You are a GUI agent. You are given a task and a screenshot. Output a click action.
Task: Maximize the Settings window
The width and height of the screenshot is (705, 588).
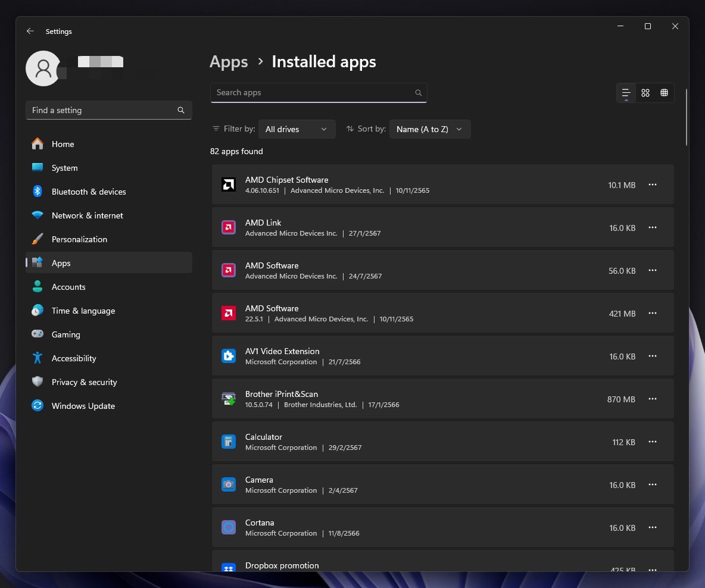tap(648, 26)
